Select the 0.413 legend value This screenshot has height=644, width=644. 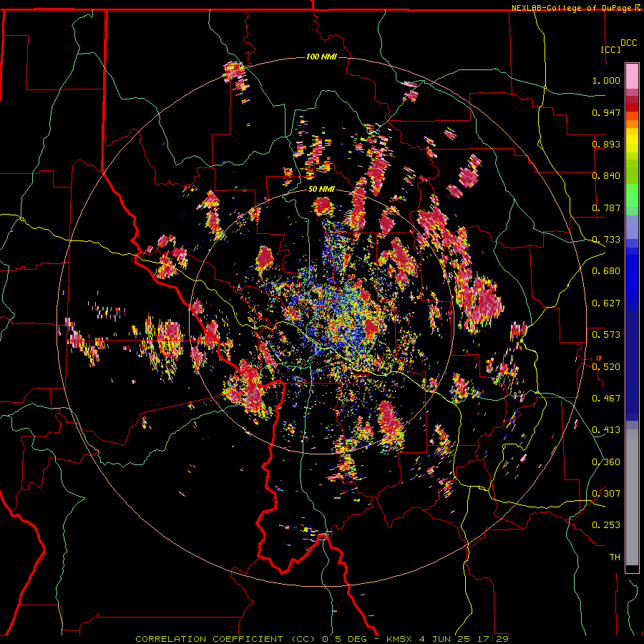point(606,430)
